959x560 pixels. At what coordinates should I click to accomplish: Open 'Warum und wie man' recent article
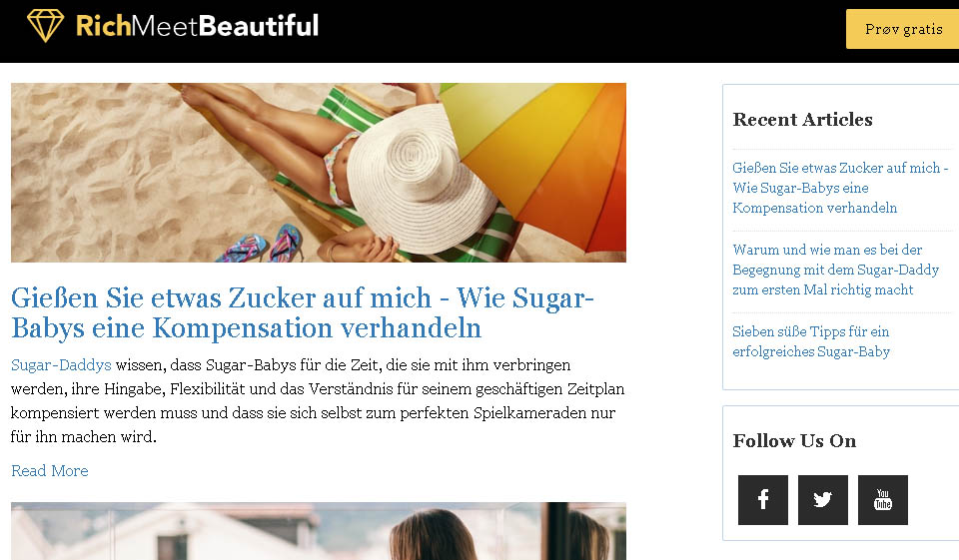pos(835,270)
